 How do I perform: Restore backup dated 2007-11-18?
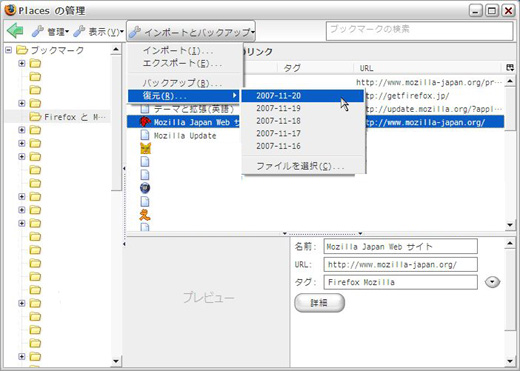click(x=302, y=121)
